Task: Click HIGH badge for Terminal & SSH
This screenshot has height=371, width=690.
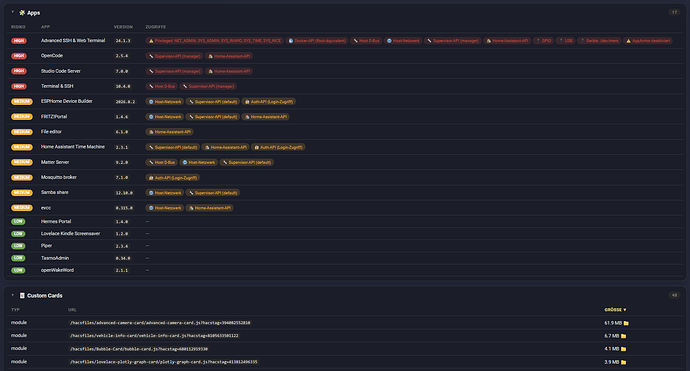Action: pyautogui.click(x=19, y=86)
